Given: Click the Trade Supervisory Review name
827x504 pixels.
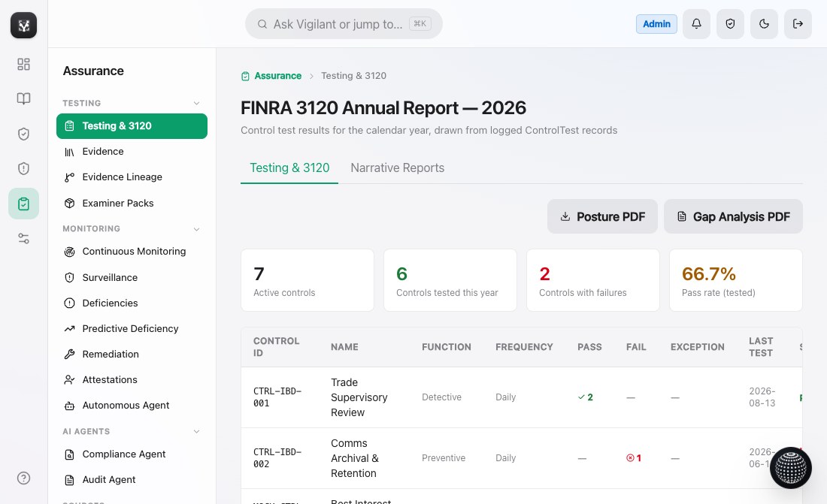Looking at the screenshot, I should (359, 397).
